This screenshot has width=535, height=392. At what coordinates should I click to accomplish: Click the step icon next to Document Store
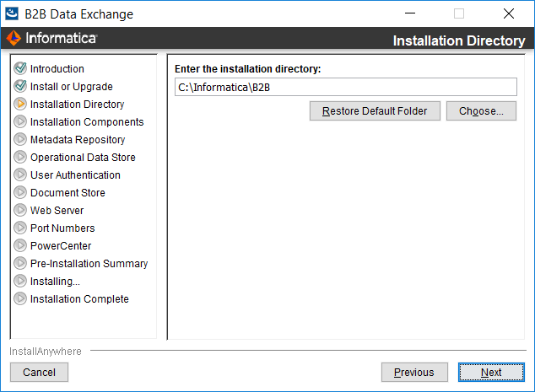pyautogui.click(x=20, y=192)
